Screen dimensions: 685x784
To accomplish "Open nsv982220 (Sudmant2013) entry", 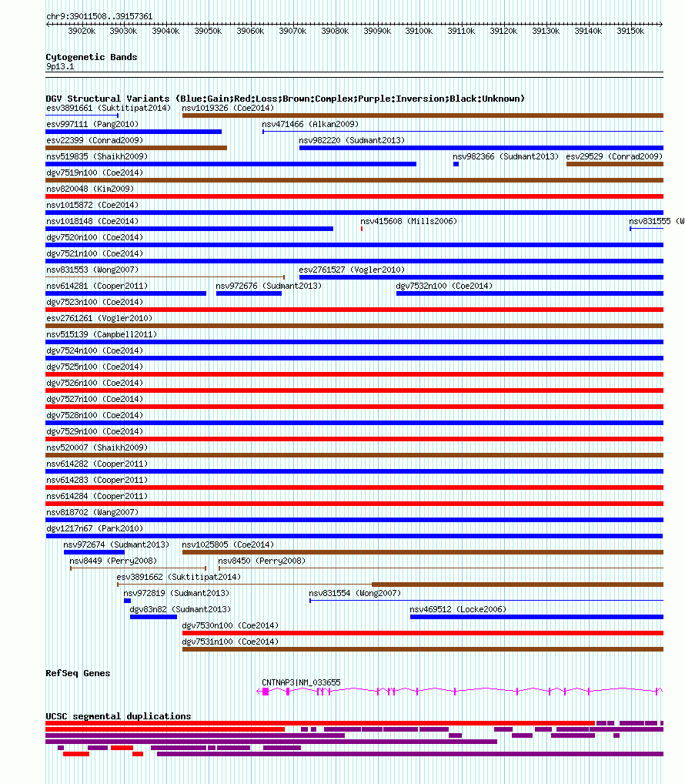I will (352, 140).
